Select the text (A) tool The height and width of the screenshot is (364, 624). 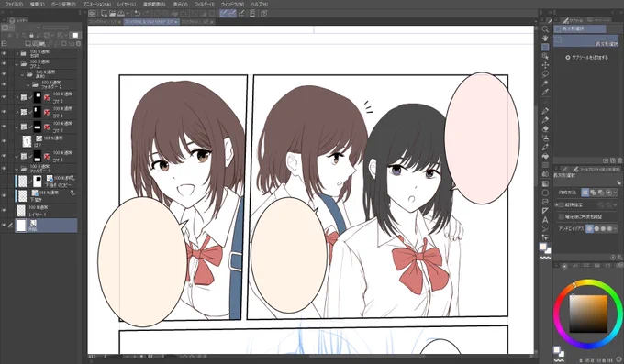pos(545,220)
